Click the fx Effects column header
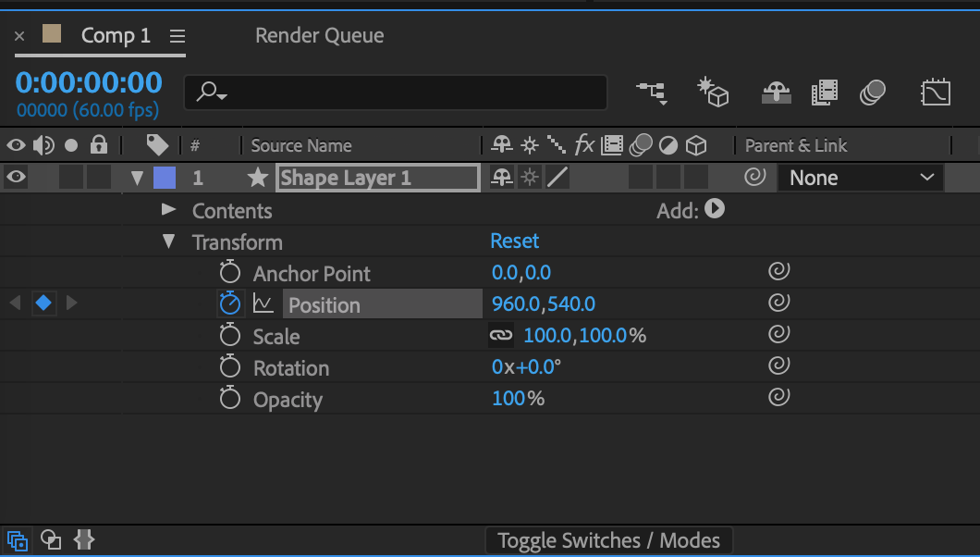980x557 pixels. [x=583, y=145]
